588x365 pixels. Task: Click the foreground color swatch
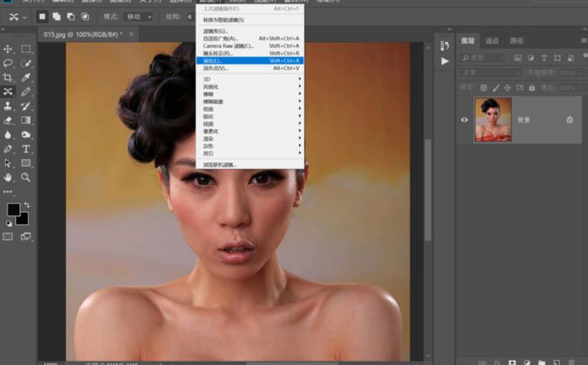(13, 209)
